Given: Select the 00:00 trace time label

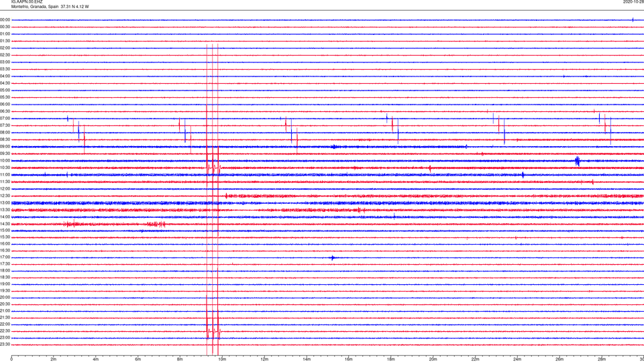Looking at the screenshot, I should (x=5, y=19).
